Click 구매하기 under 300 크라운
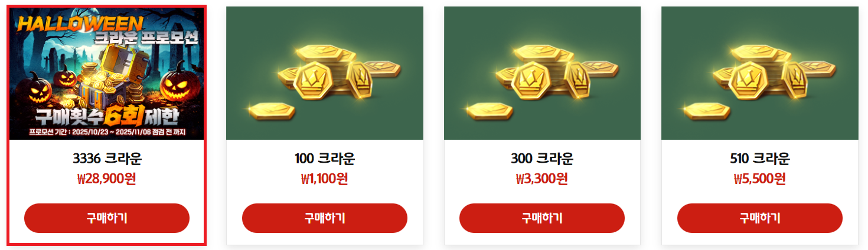The height and width of the screenshot is (250, 868). point(542,218)
